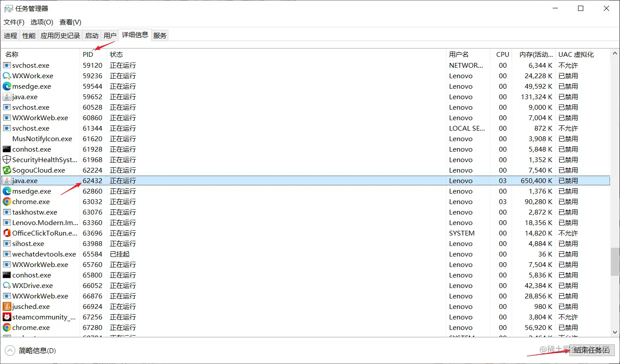
Task: Click the sihost.exe icon
Action: pos(7,243)
